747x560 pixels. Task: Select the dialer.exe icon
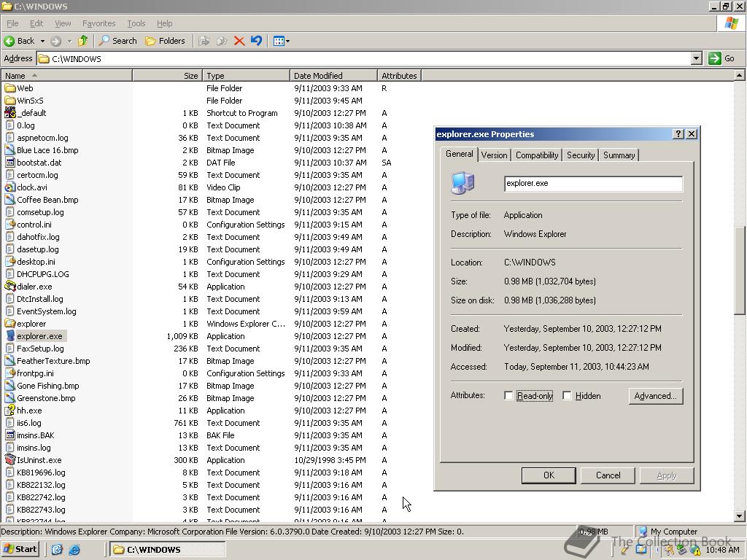[9, 286]
